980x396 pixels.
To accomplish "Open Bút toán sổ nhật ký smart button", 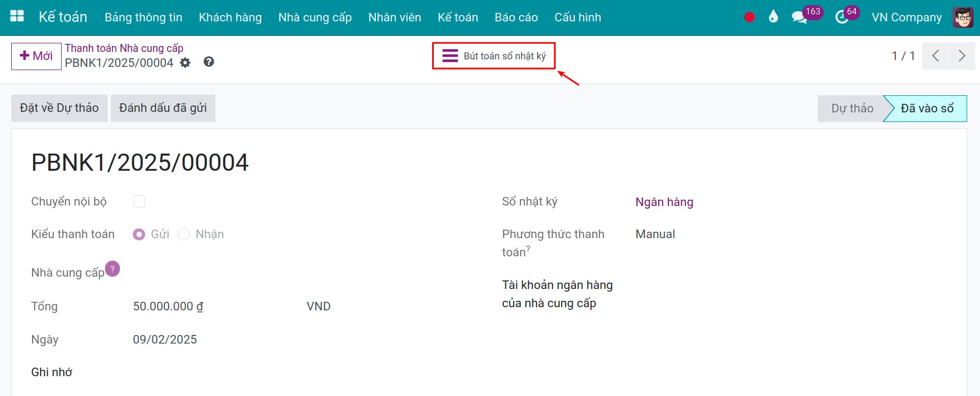I will [x=494, y=56].
